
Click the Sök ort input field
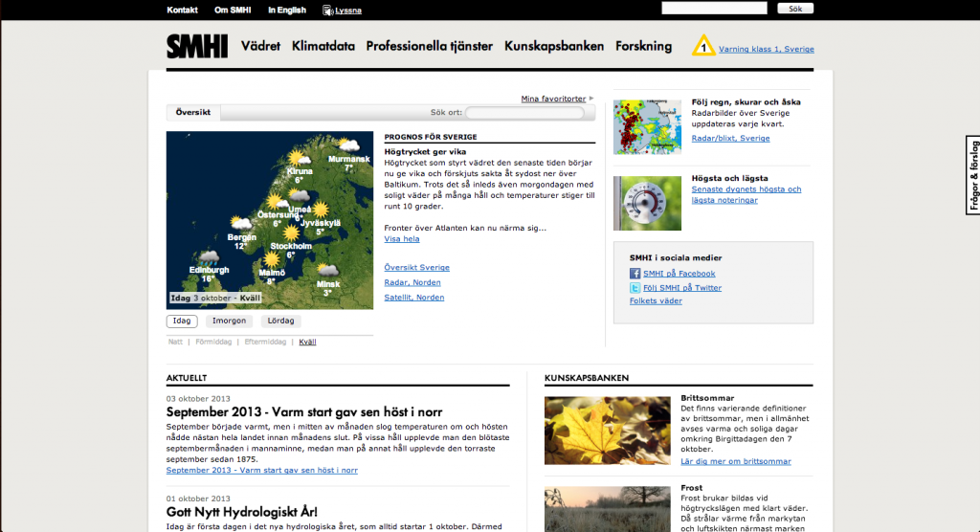[x=525, y=113]
